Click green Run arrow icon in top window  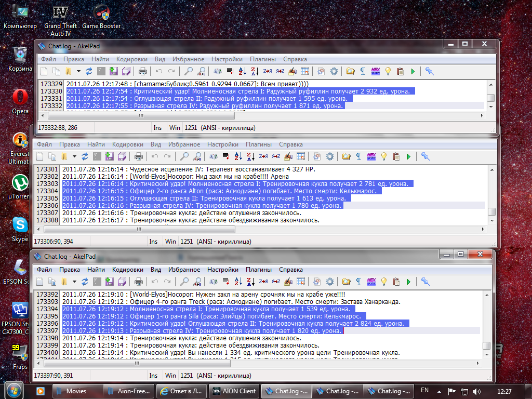pyautogui.click(x=413, y=71)
